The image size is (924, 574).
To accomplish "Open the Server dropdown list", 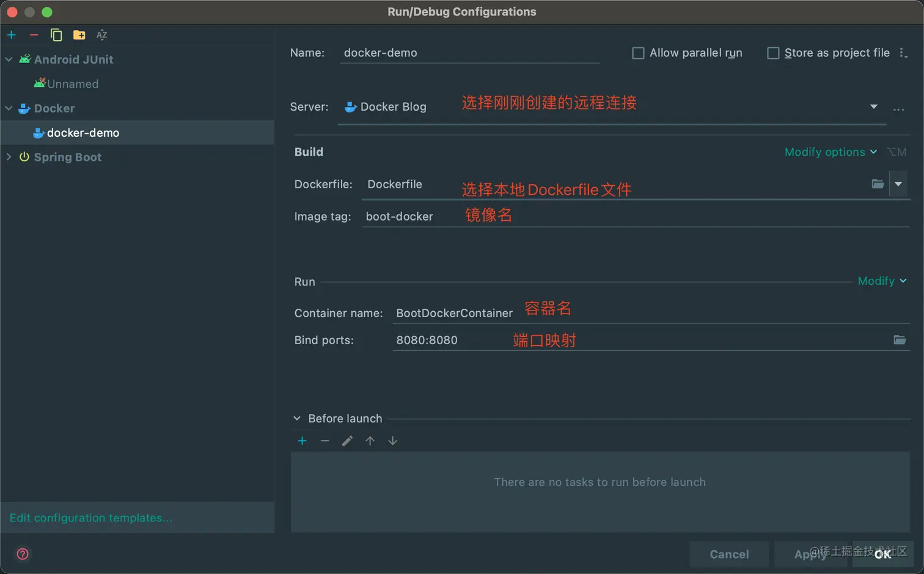I will [x=874, y=106].
